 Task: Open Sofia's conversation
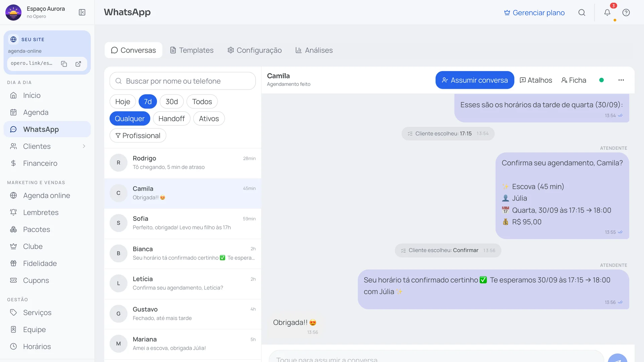coord(182,223)
